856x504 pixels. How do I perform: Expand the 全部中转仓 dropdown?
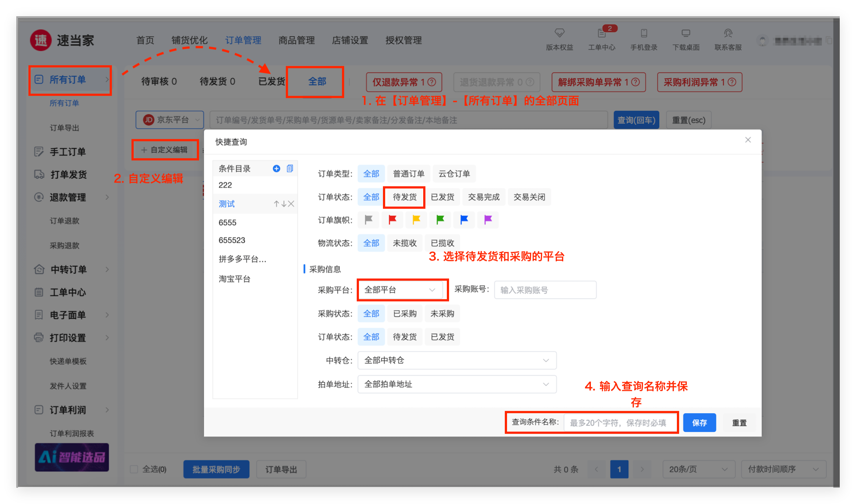tap(456, 360)
